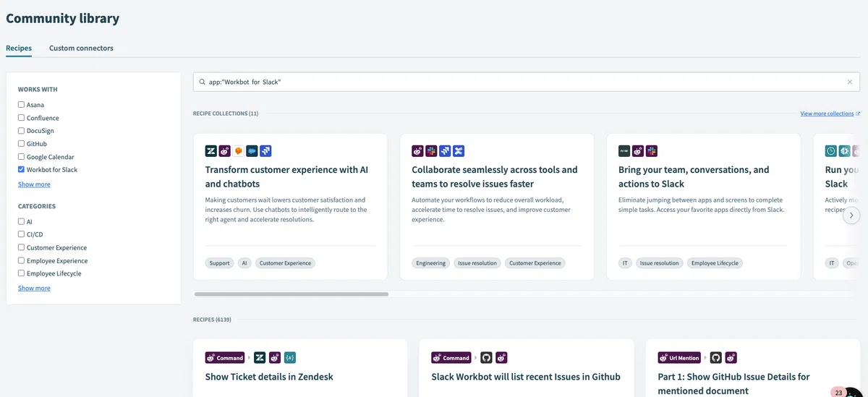Expand Categories list via Show more
This screenshot has width=868, height=397.
pos(34,288)
